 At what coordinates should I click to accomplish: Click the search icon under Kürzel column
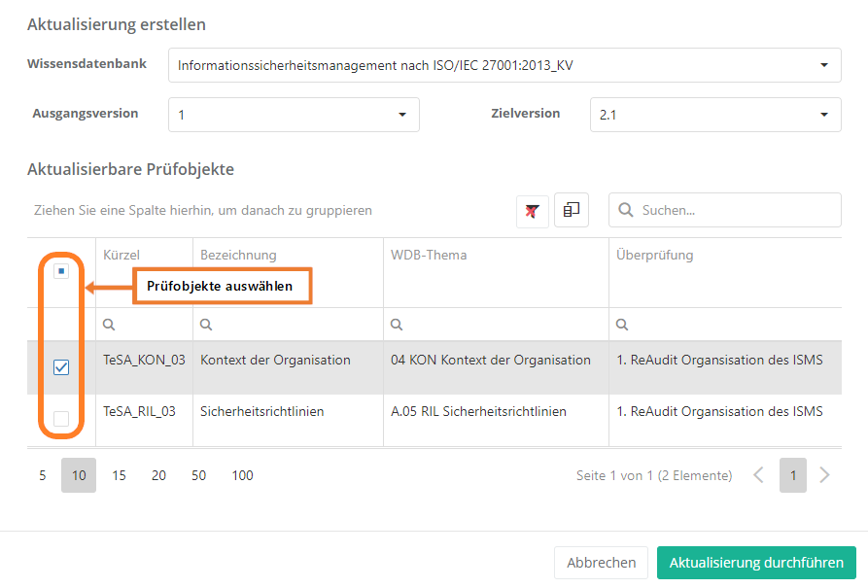109,324
